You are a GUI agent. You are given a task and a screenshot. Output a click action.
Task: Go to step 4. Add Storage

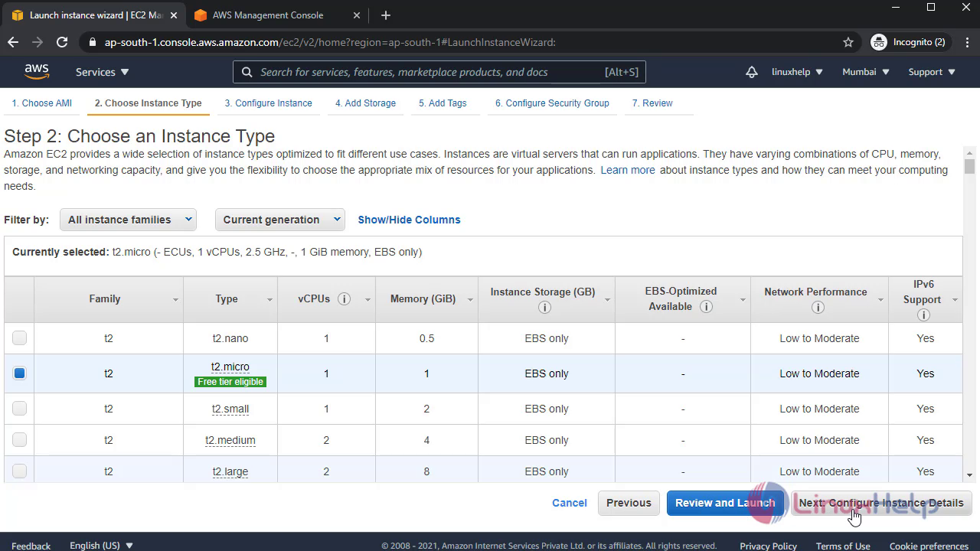(x=365, y=103)
